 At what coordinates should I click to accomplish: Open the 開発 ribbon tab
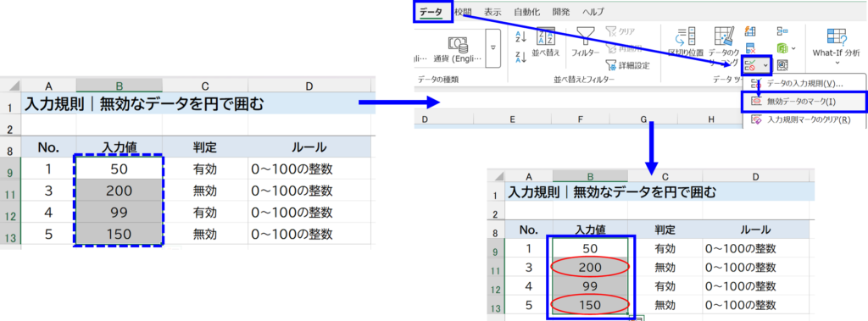tap(561, 12)
